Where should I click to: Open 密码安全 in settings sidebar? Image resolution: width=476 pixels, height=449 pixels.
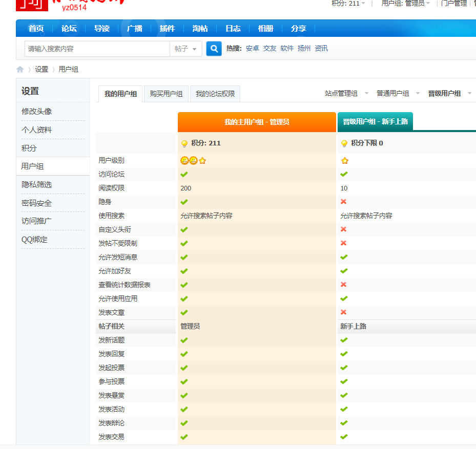coord(37,203)
